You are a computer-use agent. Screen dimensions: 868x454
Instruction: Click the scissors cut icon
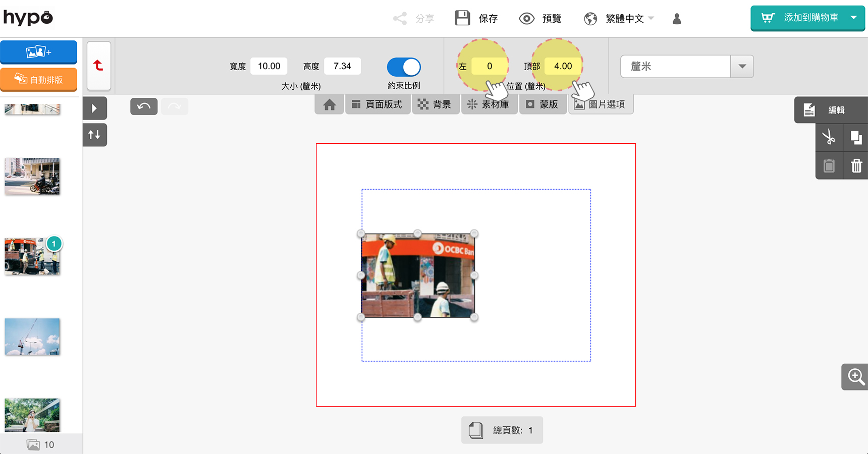tap(829, 137)
